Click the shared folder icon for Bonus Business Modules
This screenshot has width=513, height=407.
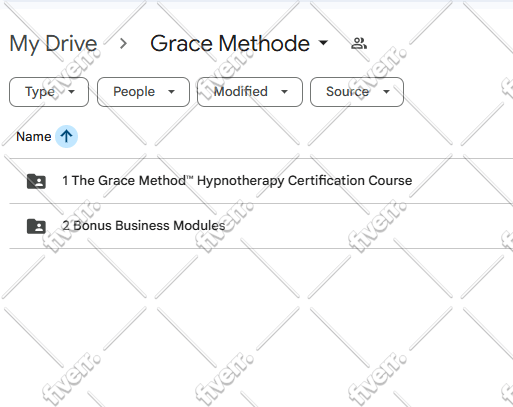[x=36, y=226]
